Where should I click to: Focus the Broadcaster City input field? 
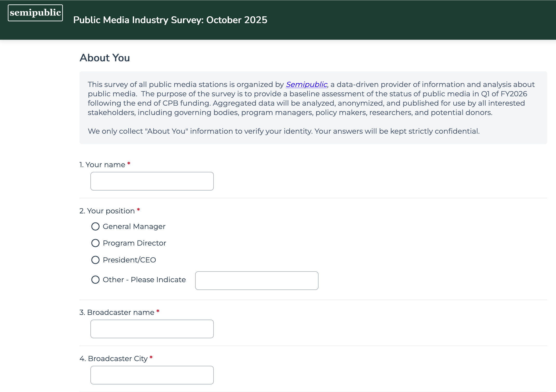coord(152,375)
